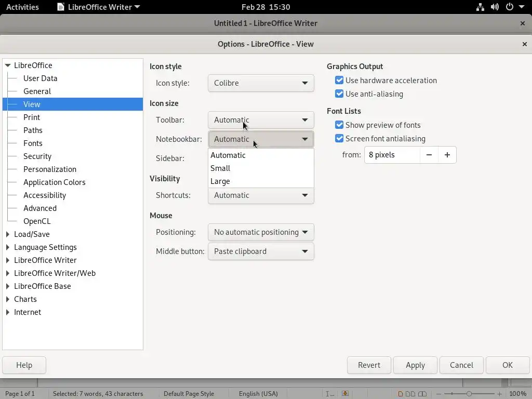
Task: Choose Large in the open Notebookbar list
Action: 261,181
